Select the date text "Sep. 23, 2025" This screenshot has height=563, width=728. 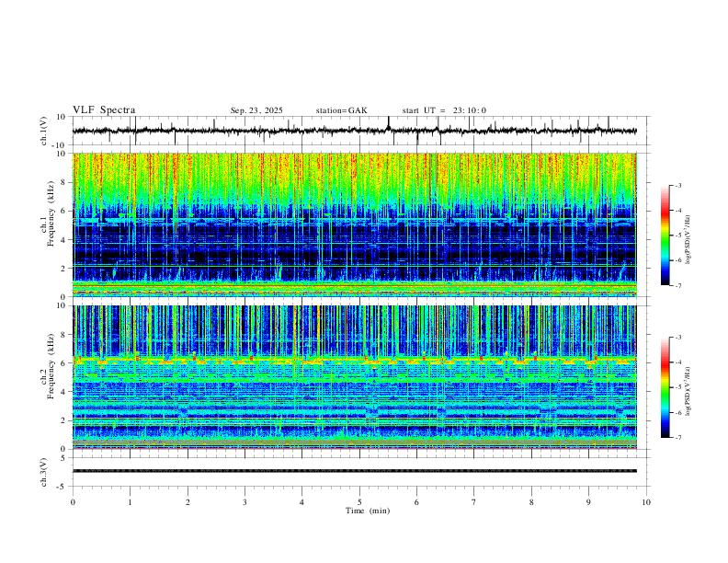[x=256, y=110]
